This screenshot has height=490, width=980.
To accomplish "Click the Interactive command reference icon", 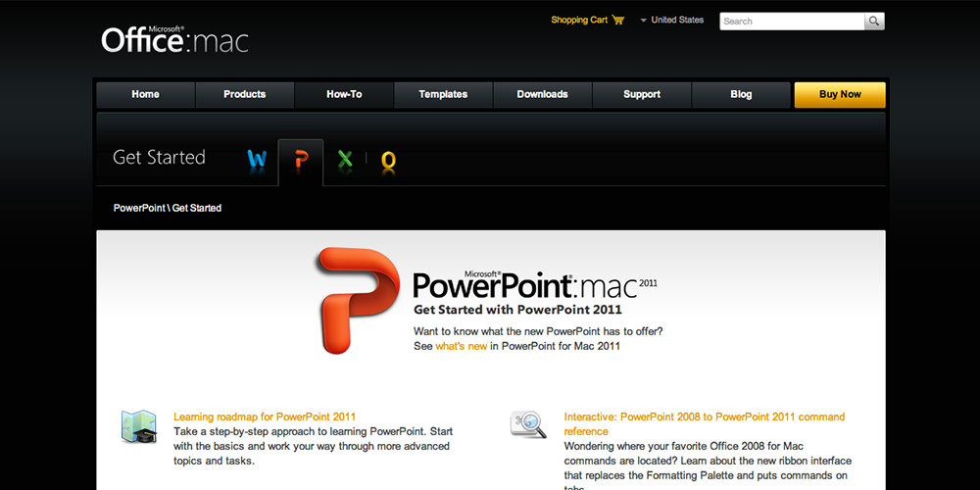I will tap(528, 424).
